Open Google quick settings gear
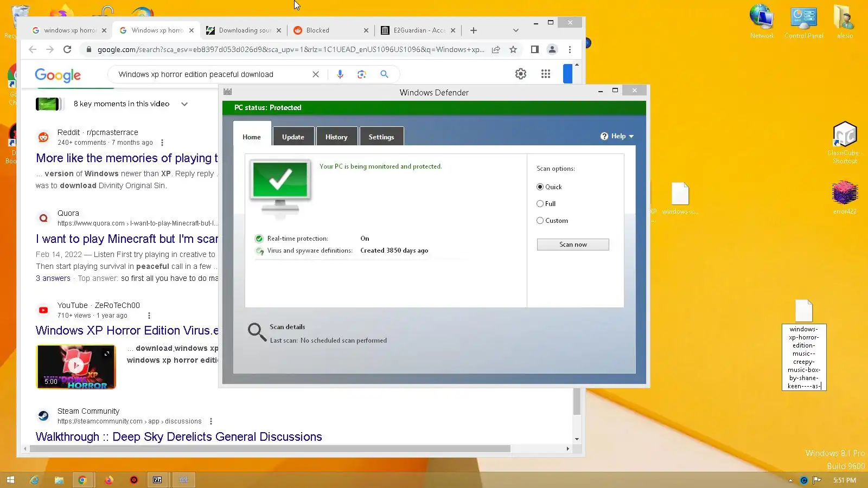The image size is (868, 488). click(521, 74)
